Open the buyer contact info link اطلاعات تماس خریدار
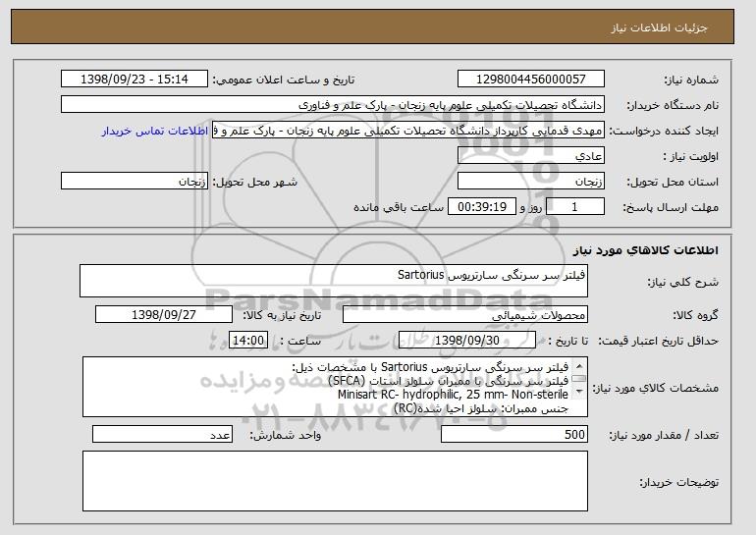This screenshot has width=756, height=535. [x=155, y=131]
